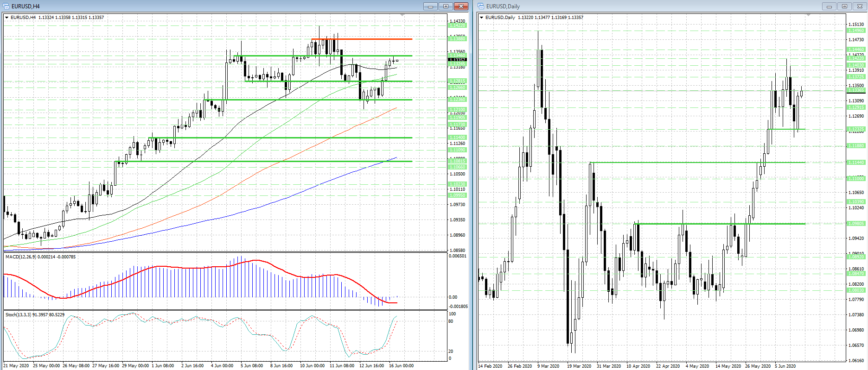The width and height of the screenshot is (868, 370).
Task: Click the 1.13725 price label on Daily scale
Action: [x=856, y=77]
